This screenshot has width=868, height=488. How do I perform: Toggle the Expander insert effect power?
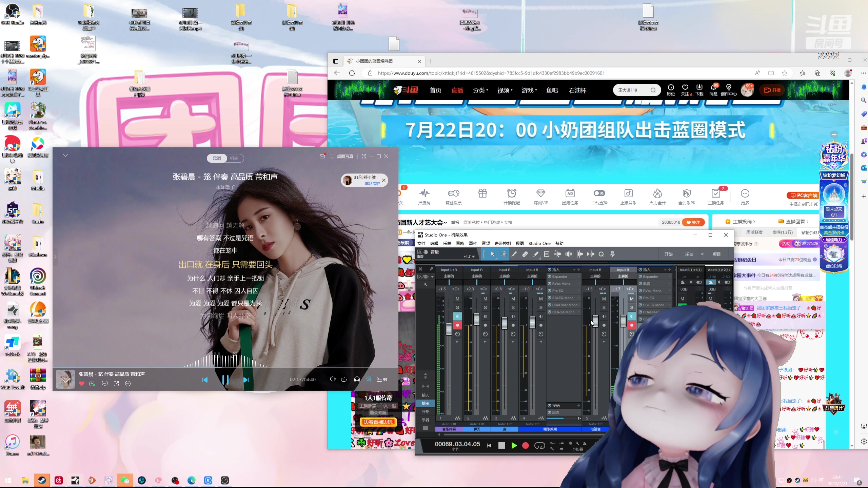pyautogui.click(x=549, y=277)
